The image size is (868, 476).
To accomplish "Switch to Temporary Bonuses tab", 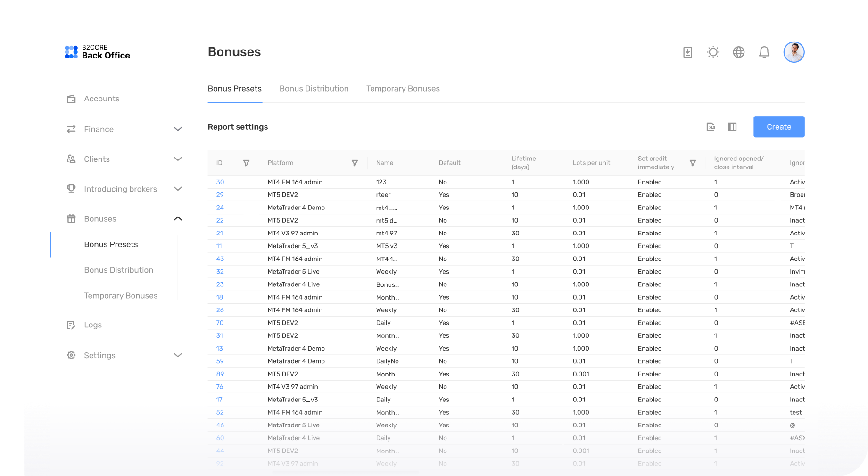I will (x=403, y=89).
